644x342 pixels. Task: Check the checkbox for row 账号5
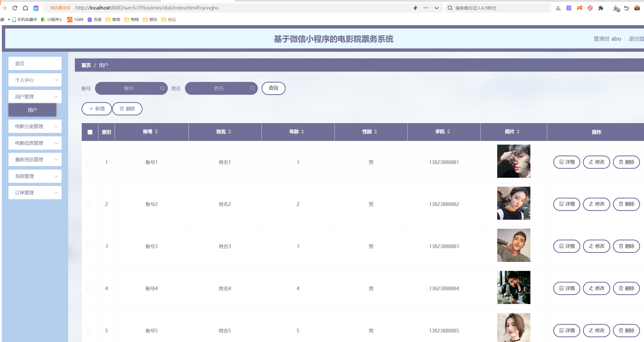point(89,331)
